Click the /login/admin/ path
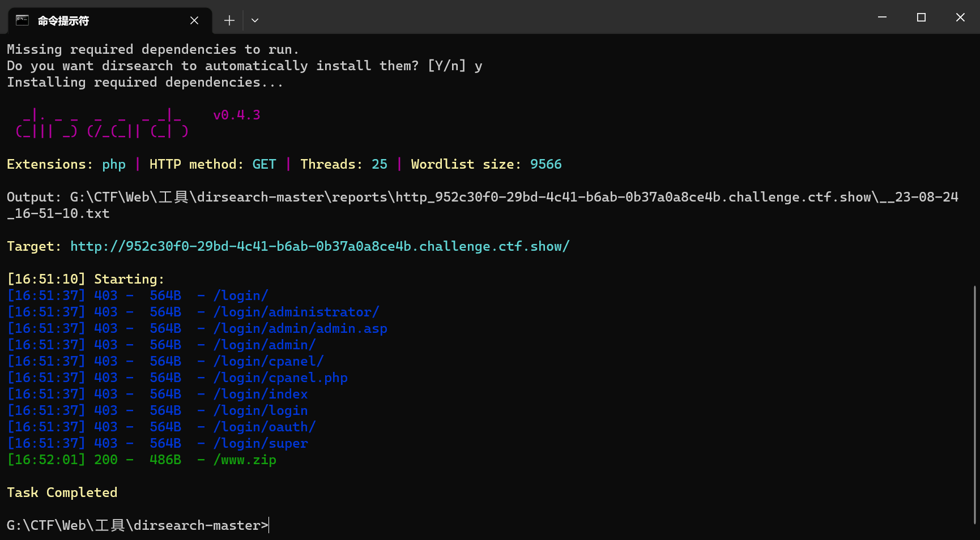Screen dimensions: 980x540 [265, 345]
